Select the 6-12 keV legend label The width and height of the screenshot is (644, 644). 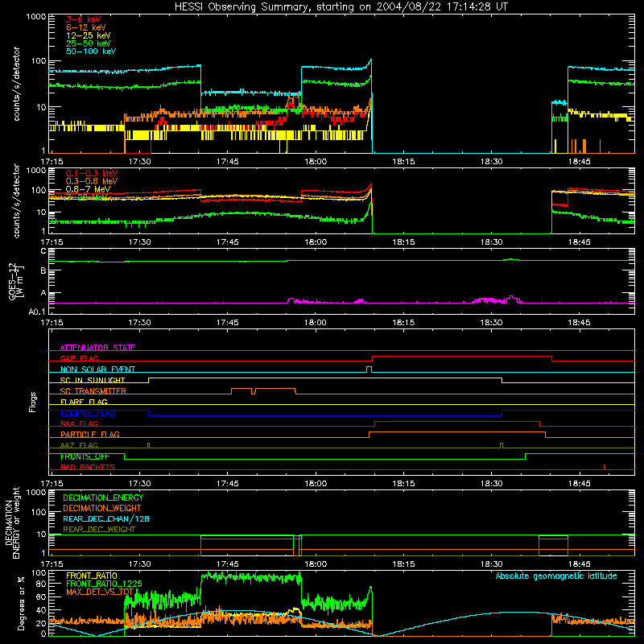86,27
